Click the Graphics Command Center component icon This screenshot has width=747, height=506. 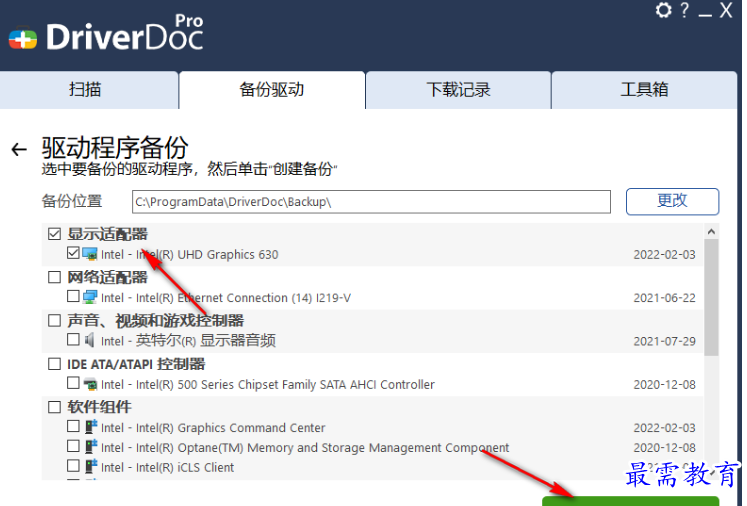tap(91, 427)
